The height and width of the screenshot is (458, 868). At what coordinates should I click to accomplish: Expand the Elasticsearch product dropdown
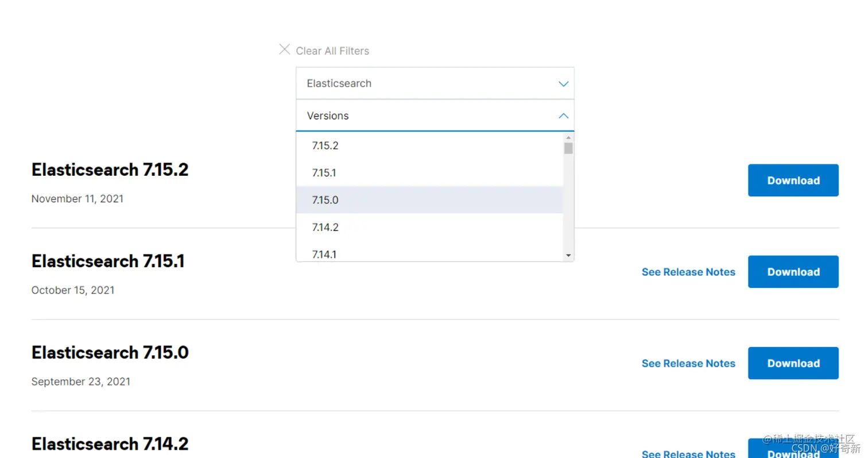coord(435,83)
